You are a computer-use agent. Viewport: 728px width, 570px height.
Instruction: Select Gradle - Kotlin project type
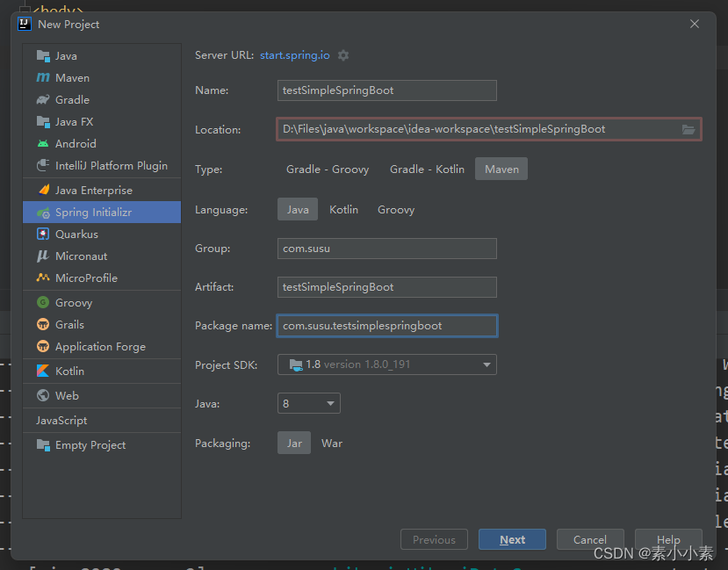[x=427, y=169]
